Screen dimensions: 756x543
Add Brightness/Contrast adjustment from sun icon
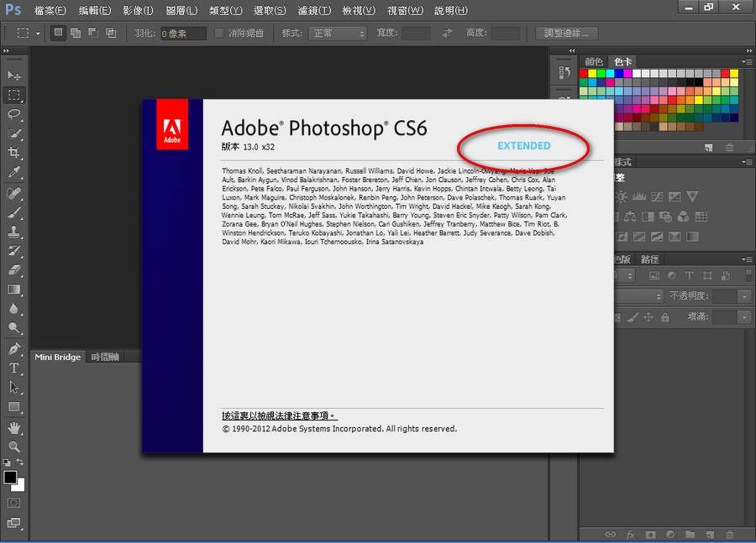(x=621, y=196)
